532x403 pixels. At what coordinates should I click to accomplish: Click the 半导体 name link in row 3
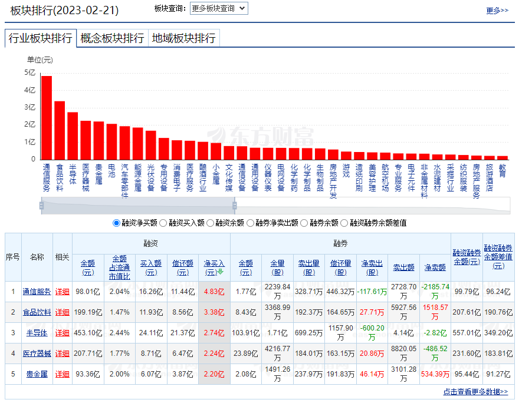[37, 333]
